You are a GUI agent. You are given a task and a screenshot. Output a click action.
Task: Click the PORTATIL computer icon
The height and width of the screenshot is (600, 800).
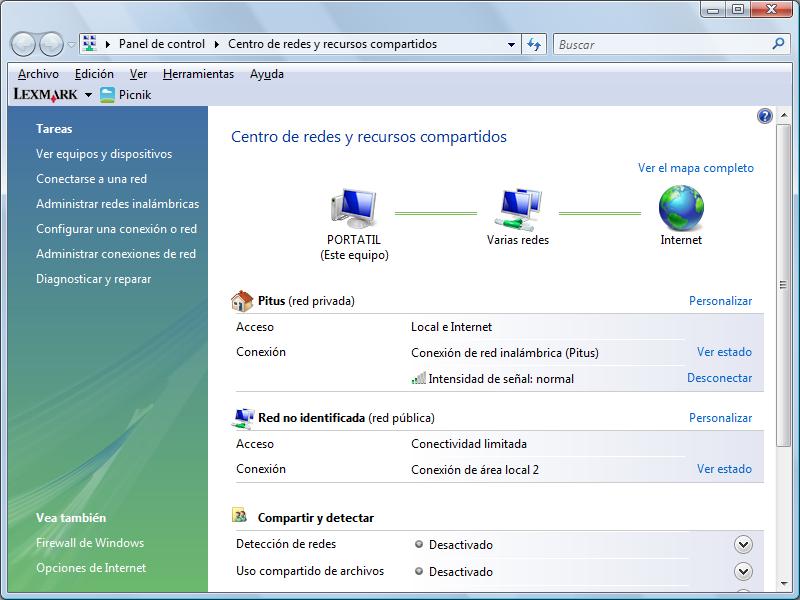pos(354,209)
